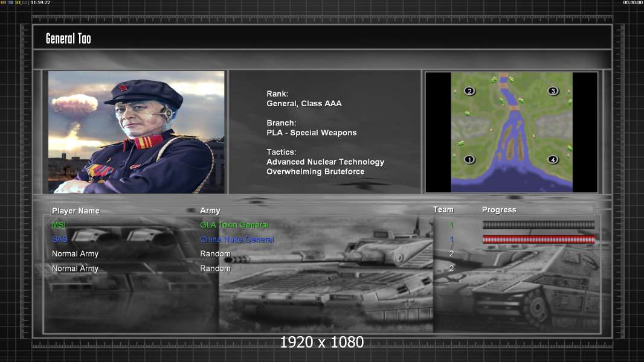The image size is (644, 362).
Task: Click 'GLA Toxin General' army text
Action: pyautogui.click(x=234, y=225)
